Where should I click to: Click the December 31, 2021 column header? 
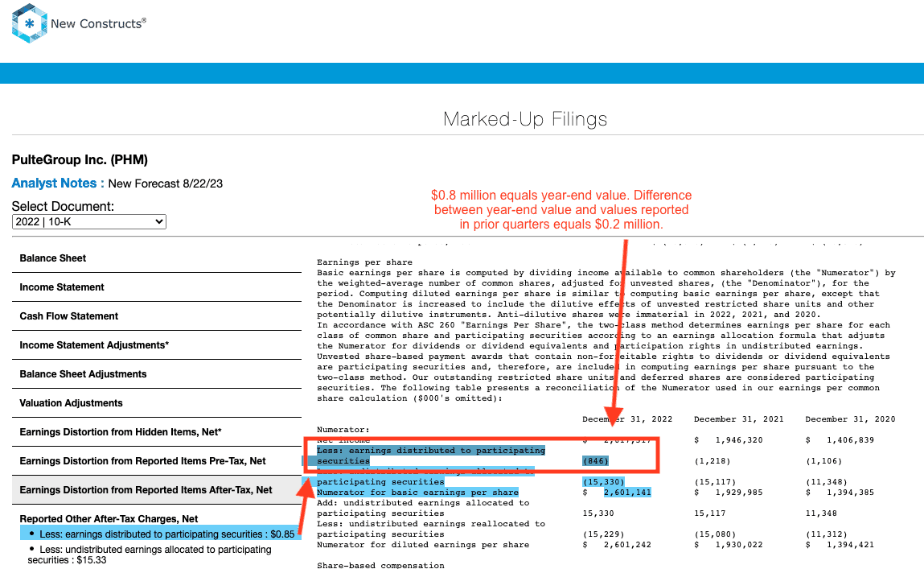[739, 419]
